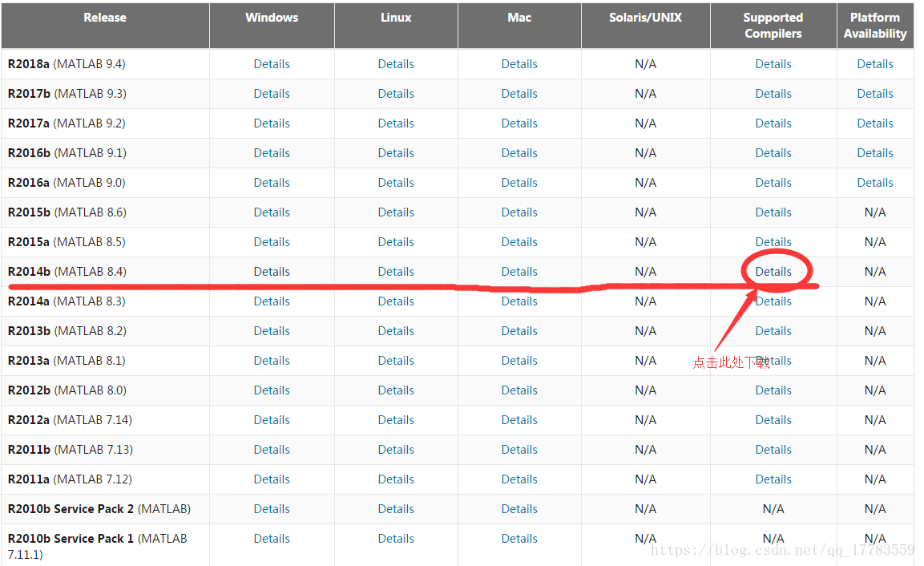Open Supported Compilers Details for R2015a

[773, 242]
